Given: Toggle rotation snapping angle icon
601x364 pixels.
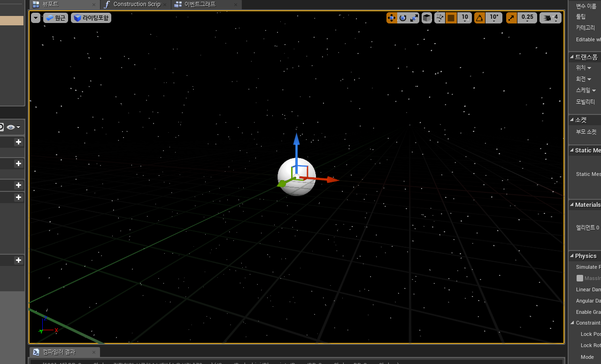Looking at the screenshot, I should point(479,18).
